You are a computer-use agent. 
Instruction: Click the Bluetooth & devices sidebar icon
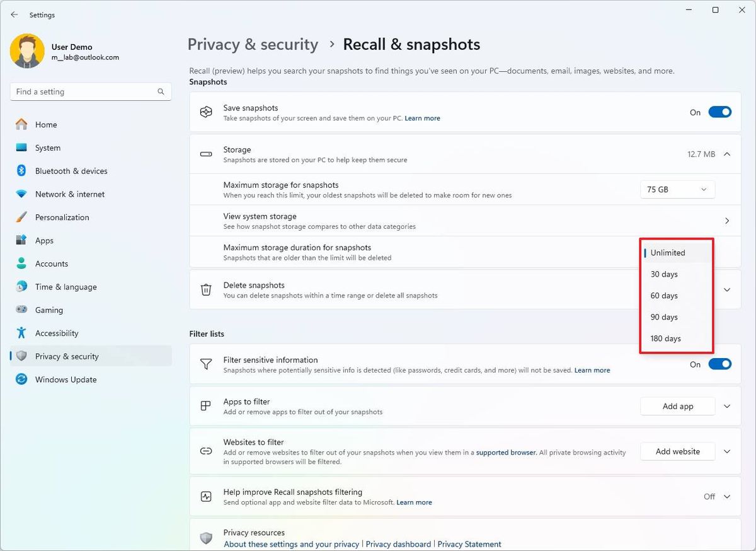21,171
